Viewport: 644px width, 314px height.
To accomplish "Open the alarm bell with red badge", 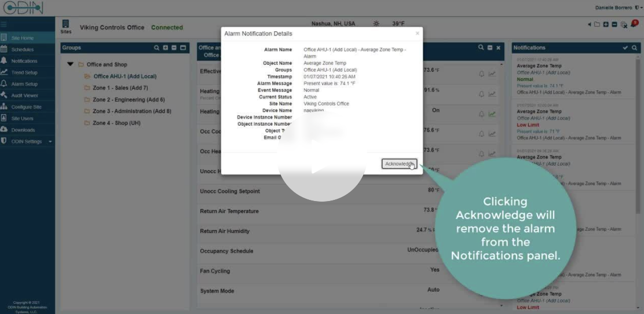I will point(634,24).
